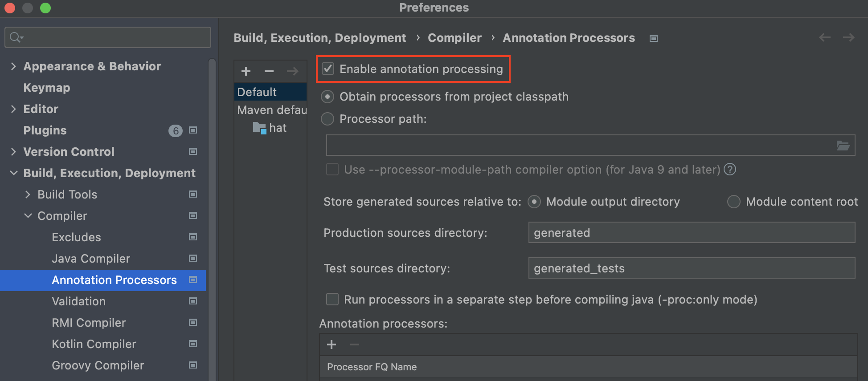Image resolution: width=868 pixels, height=381 pixels.
Task: Collapse Build, Execution, Deployment section
Action: pos(13,173)
